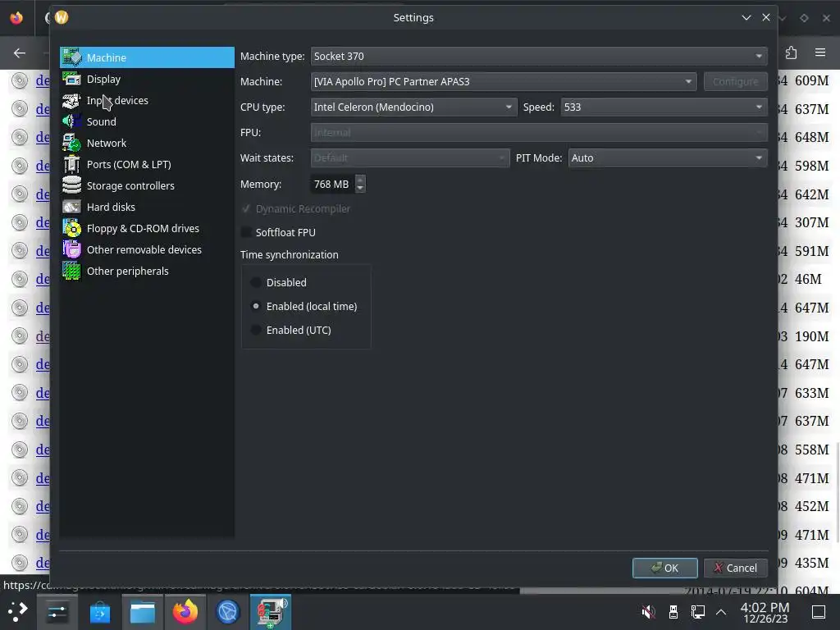Open the Sound settings category

tap(147, 121)
